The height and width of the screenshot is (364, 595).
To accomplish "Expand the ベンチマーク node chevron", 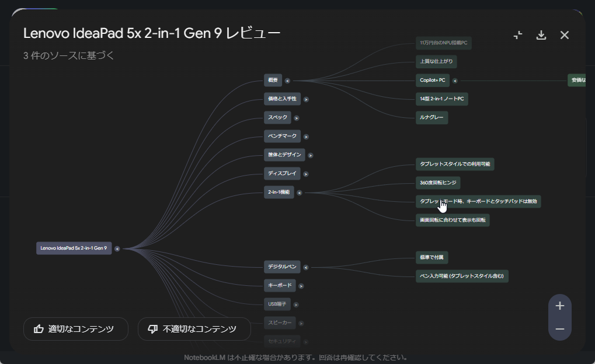I will coord(306,136).
